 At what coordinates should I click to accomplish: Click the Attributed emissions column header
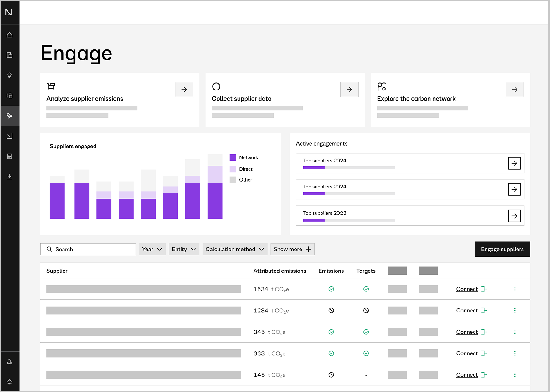click(280, 271)
